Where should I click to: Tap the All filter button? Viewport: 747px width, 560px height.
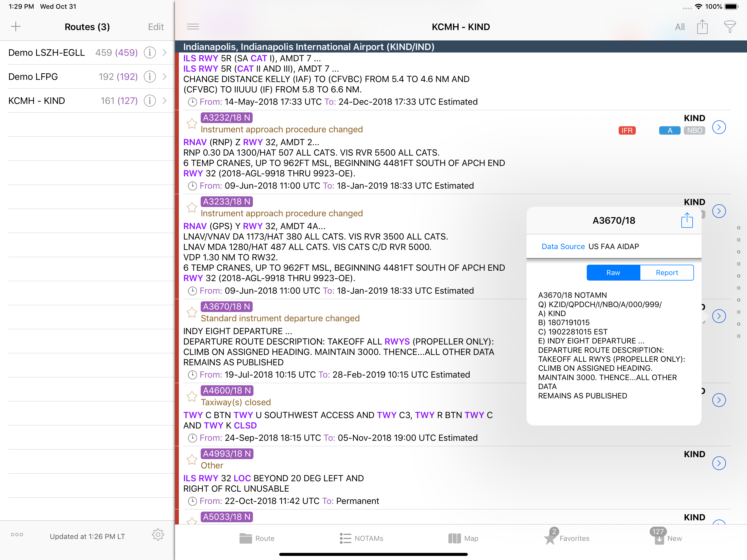coord(679,27)
